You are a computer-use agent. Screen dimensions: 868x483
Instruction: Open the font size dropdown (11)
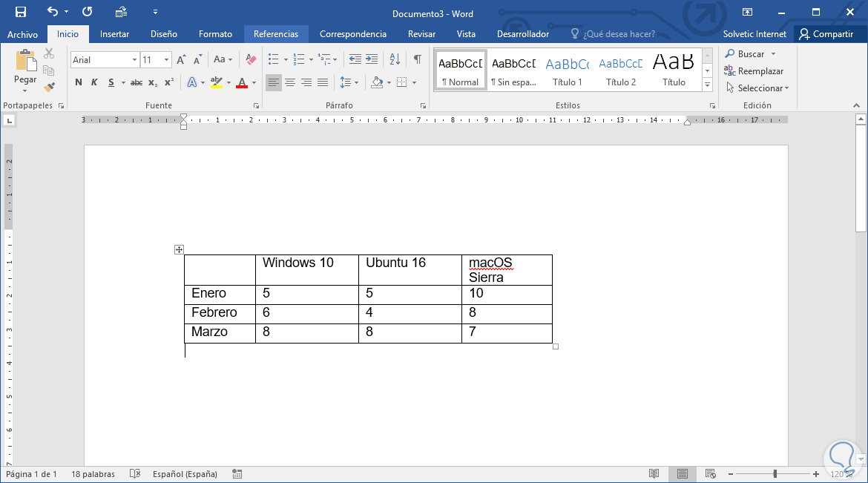pyautogui.click(x=166, y=60)
